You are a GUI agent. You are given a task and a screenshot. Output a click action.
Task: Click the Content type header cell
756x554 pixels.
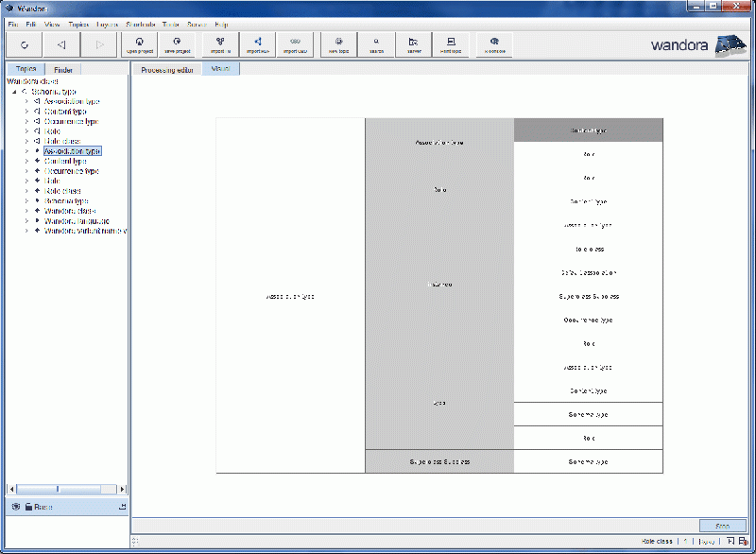588,130
